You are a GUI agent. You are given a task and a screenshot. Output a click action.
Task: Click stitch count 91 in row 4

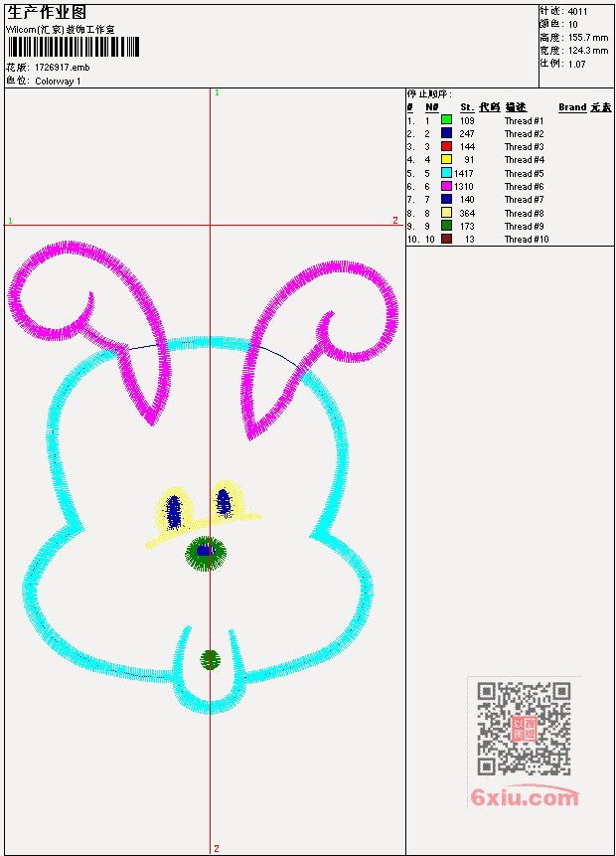click(x=469, y=160)
